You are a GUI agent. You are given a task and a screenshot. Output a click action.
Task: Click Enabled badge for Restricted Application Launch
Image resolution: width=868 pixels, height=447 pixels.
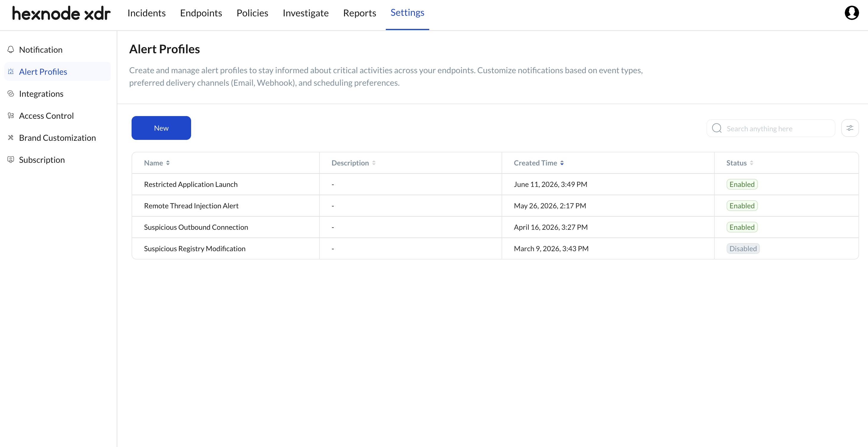tap(742, 184)
